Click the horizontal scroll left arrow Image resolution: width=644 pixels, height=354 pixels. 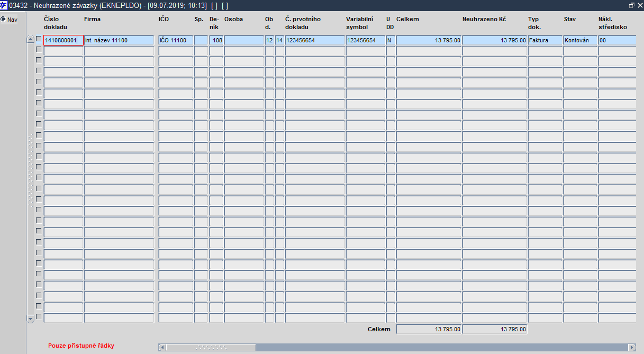point(162,347)
